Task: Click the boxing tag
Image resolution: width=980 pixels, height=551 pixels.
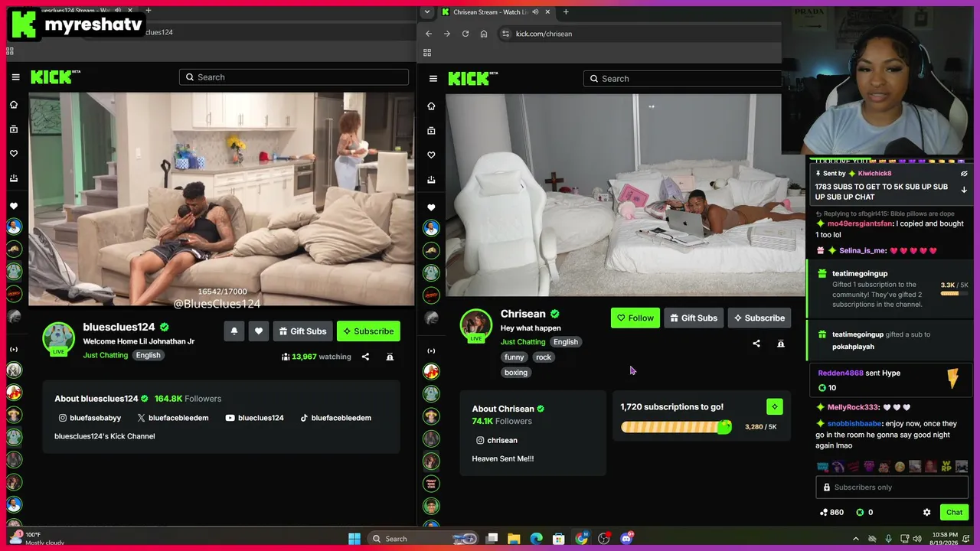Action: tap(516, 373)
